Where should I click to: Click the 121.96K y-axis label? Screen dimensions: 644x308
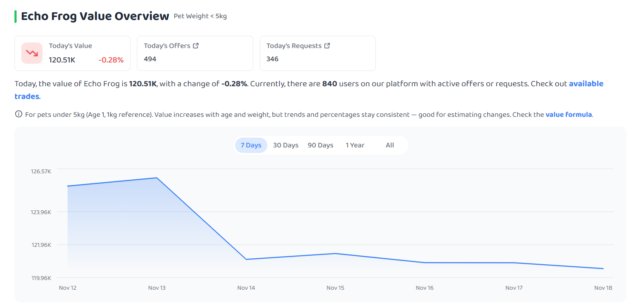point(41,245)
